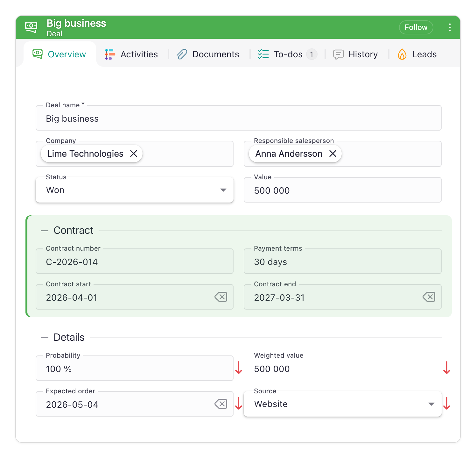Switch to the Overview tab
This screenshot has width=476, height=458.
59,54
